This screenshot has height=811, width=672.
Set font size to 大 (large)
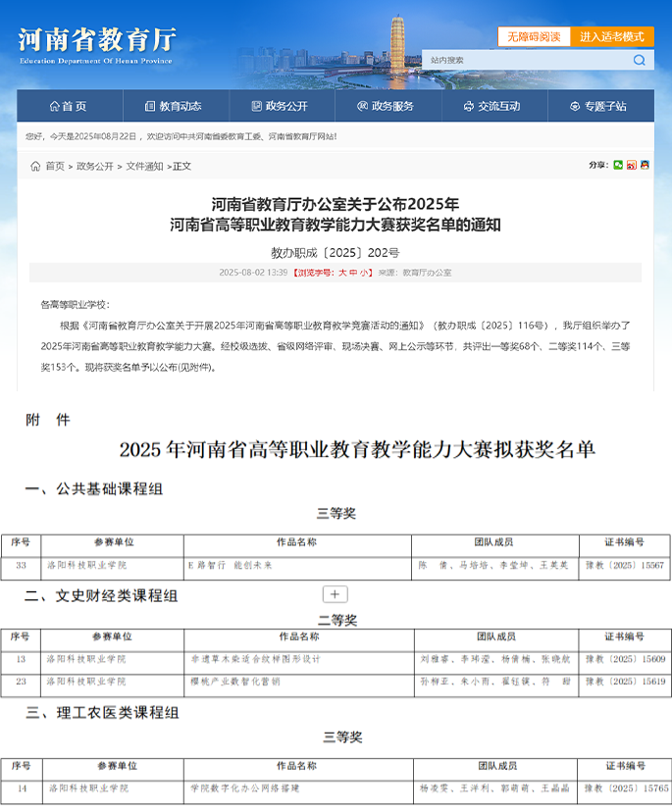[x=342, y=273]
